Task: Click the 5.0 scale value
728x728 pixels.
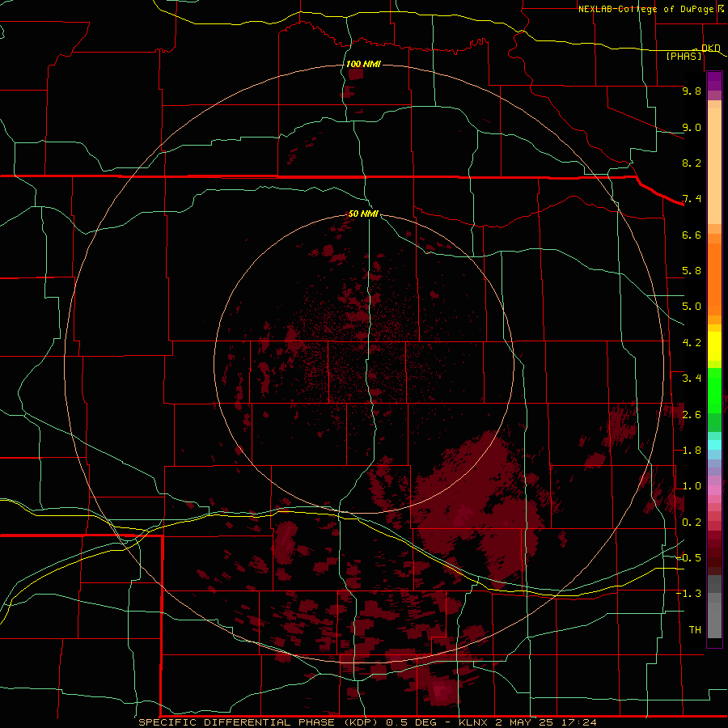Action: click(692, 307)
